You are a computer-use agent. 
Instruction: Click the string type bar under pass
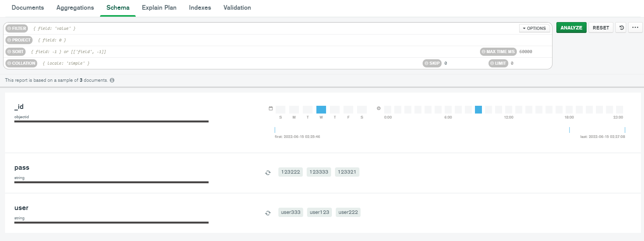(x=111, y=182)
